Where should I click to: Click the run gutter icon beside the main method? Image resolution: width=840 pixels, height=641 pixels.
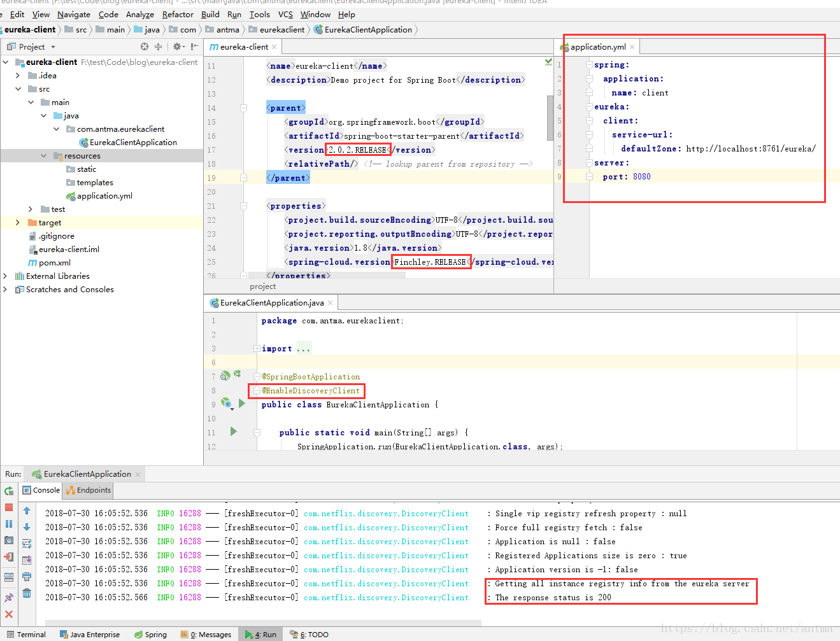tap(234, 432)
